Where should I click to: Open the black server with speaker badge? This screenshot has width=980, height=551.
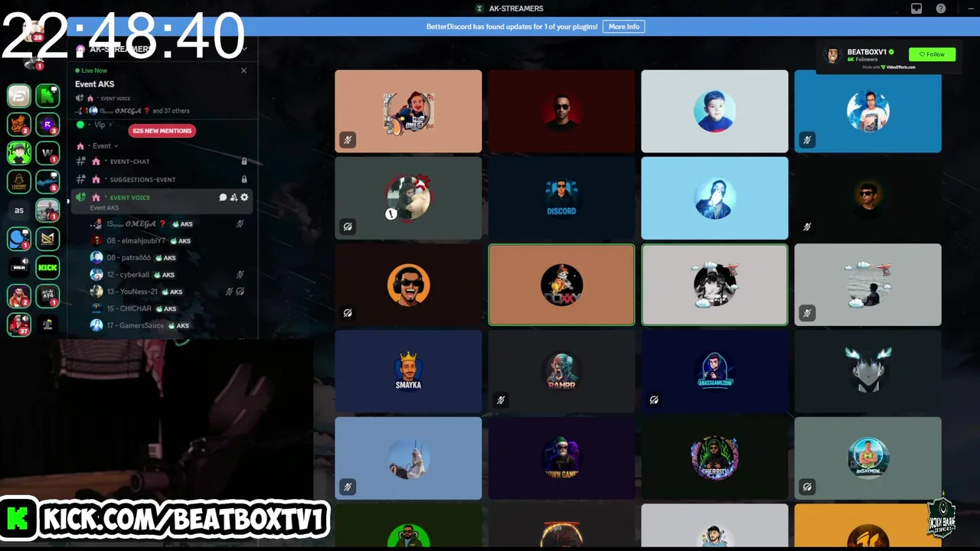19,268
